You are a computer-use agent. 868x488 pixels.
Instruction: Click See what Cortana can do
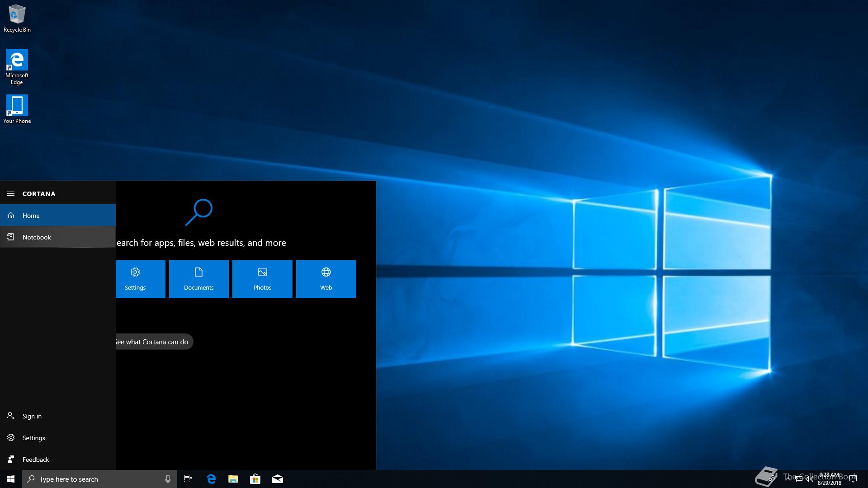pos(154,342)
